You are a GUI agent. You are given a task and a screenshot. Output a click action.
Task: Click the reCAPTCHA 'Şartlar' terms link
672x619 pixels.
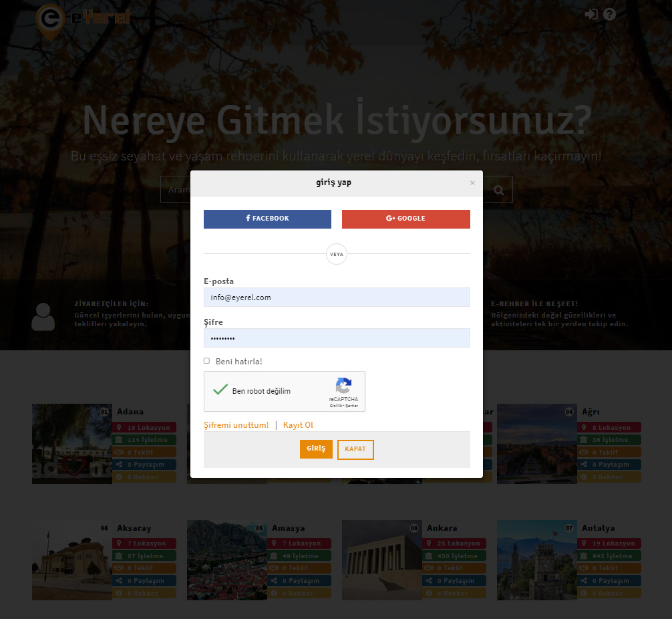pyautogui.click(x=351, y=406)
